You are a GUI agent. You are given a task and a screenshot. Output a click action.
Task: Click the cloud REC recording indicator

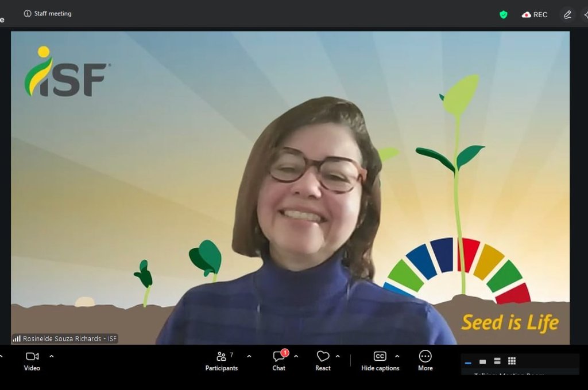(x=535, y=14)
